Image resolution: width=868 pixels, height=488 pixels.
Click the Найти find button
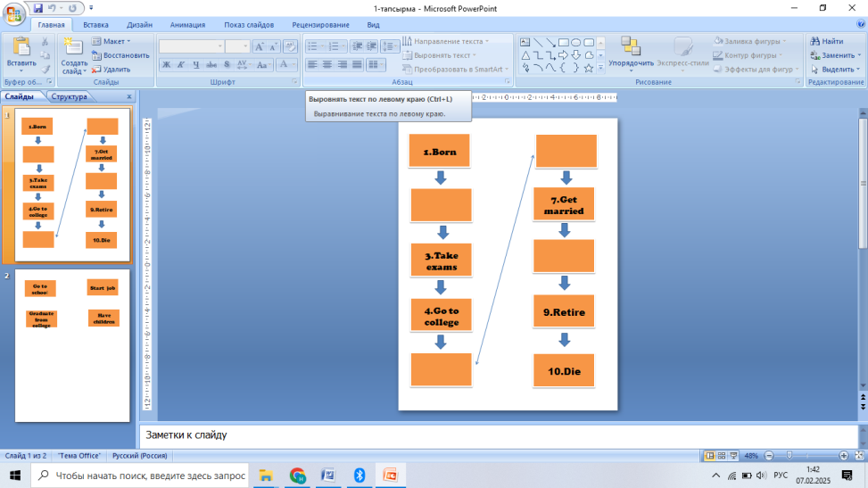point(827,42)
